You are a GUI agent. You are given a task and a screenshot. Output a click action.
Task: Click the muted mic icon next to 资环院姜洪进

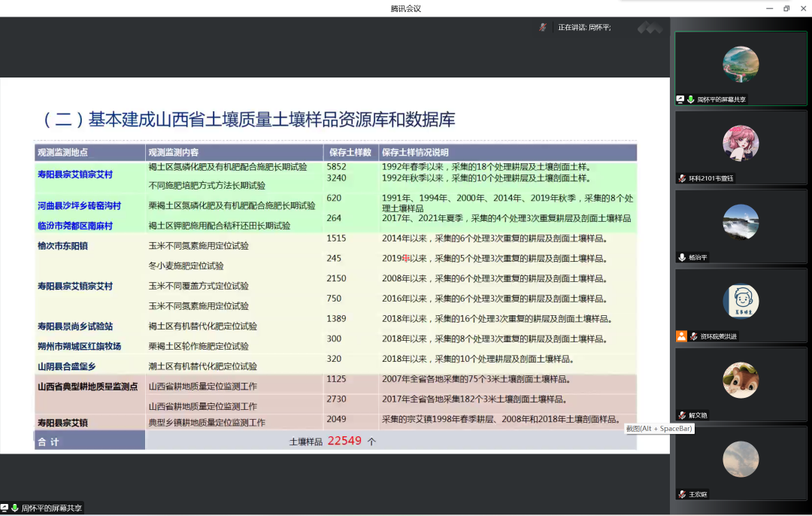click(693, 336)
